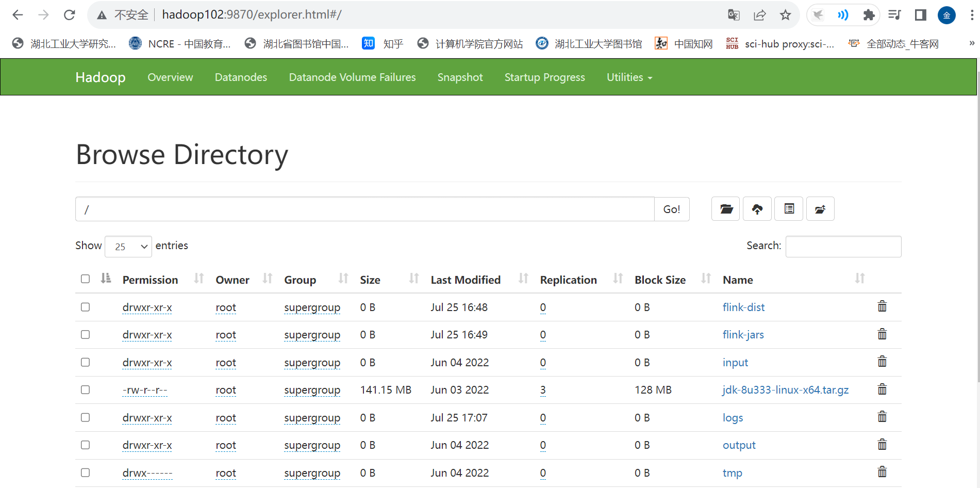The image size is (980, 488).
Task: Open the Overview nav item
Action: tap(170, 77)
